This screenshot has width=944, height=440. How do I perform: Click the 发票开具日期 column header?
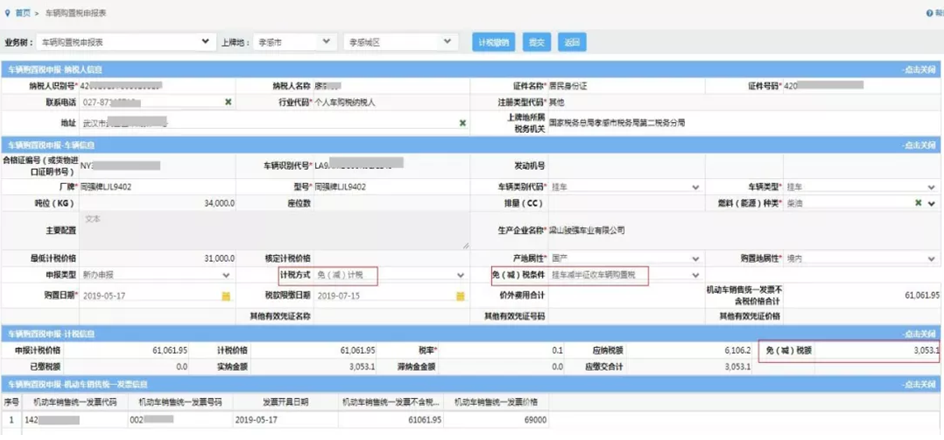284,403
